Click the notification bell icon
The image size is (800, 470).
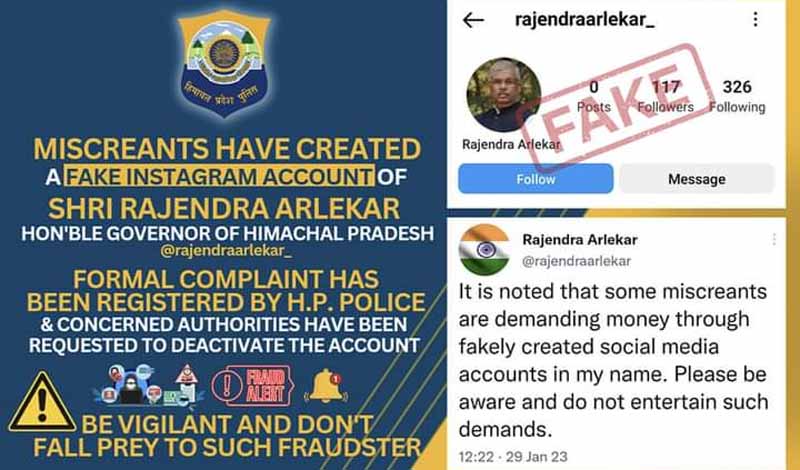[326, 386]
